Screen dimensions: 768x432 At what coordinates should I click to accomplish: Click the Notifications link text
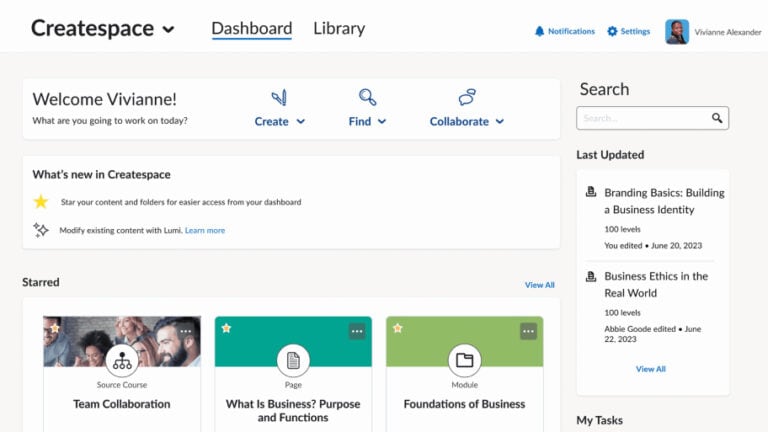tap(571, 31)
